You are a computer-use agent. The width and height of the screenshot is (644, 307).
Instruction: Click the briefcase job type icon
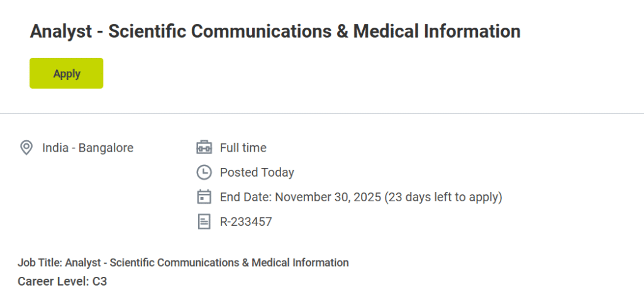pyautogui.click(x=204, y=148)
